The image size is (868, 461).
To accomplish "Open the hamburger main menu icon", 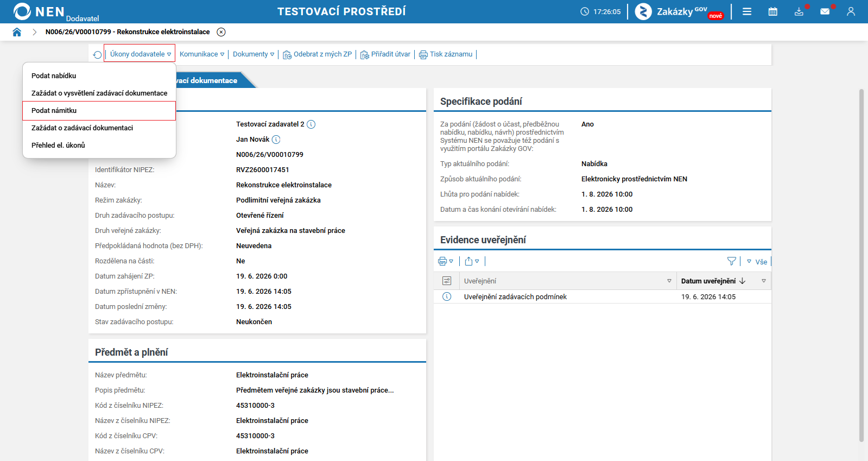I will (747, 11).
